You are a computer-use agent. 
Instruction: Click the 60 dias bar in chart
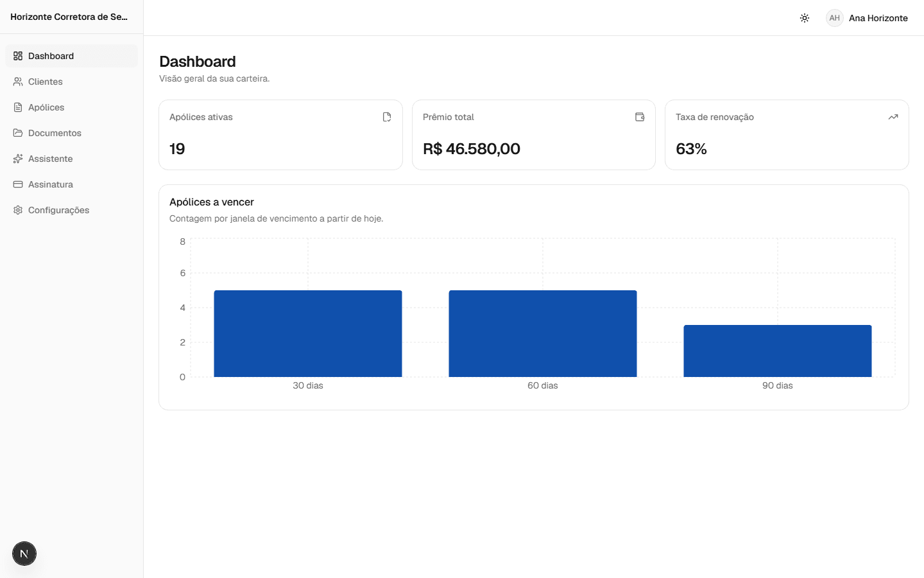pyautogui.click(x=543, y=333)
